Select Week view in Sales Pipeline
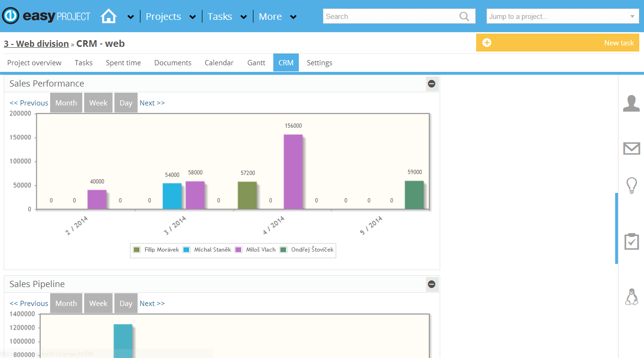The height and width of the screenshot is (358, 644). [98, 303]
